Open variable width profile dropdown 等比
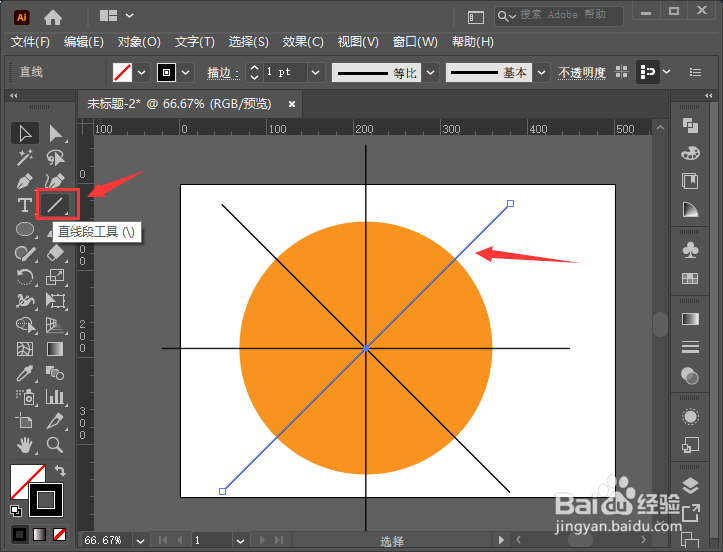The width and height of the screenshot is (723, 552). click(x=431, y=72)
